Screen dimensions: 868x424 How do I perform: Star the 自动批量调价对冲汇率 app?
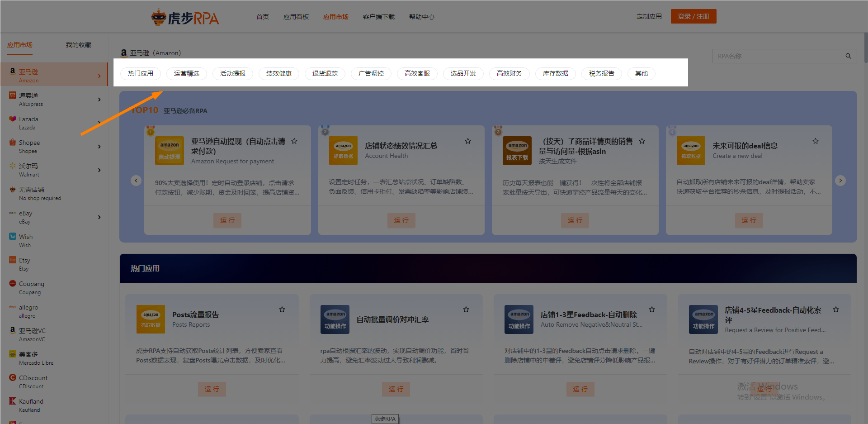click(x=466, y=310)
